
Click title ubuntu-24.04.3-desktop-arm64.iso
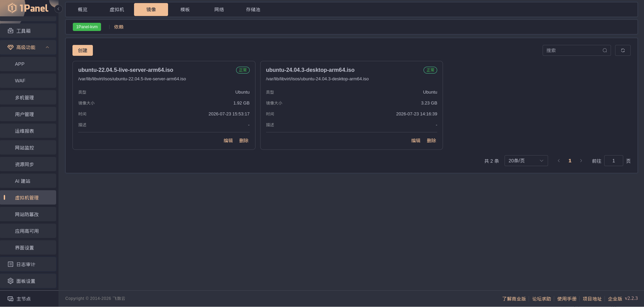pos(310,70)
